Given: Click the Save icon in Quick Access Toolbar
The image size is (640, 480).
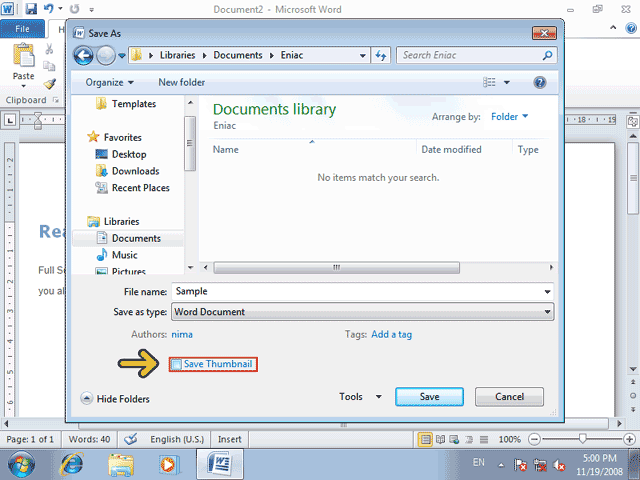Looking at the screenshot, I should pos(31,9).
